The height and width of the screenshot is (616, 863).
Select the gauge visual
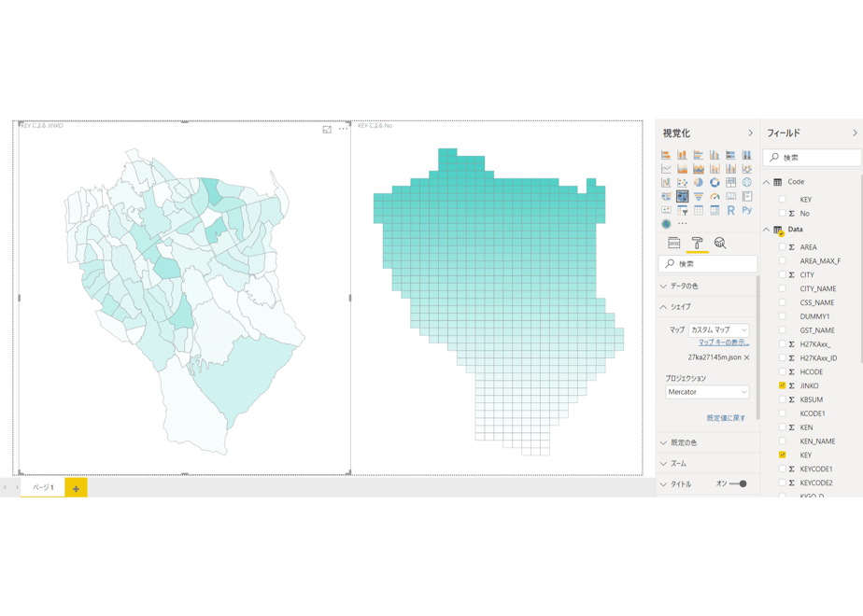(714, 196)
